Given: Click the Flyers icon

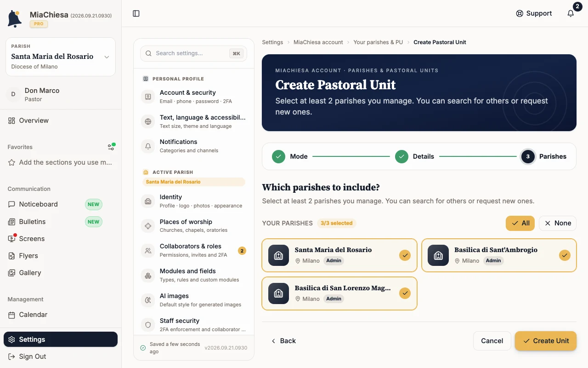Looking at the screenshot, I should [x=11, y=256].
